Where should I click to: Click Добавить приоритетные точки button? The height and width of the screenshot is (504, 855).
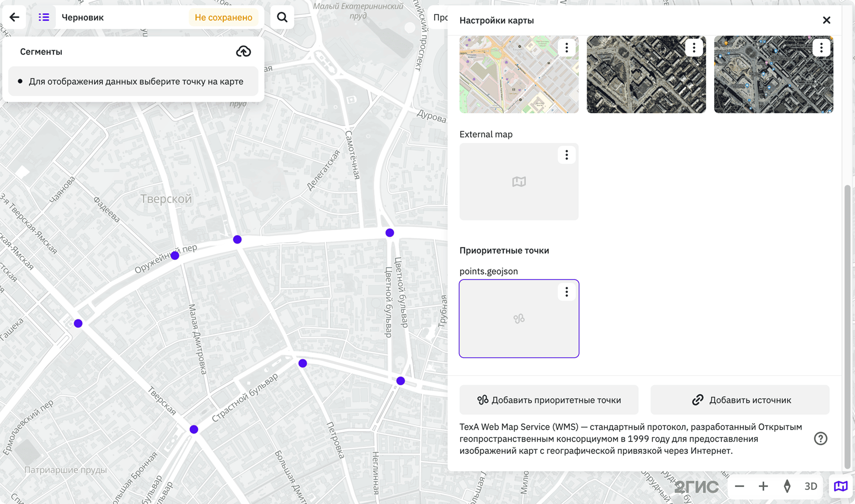point(549,400)
